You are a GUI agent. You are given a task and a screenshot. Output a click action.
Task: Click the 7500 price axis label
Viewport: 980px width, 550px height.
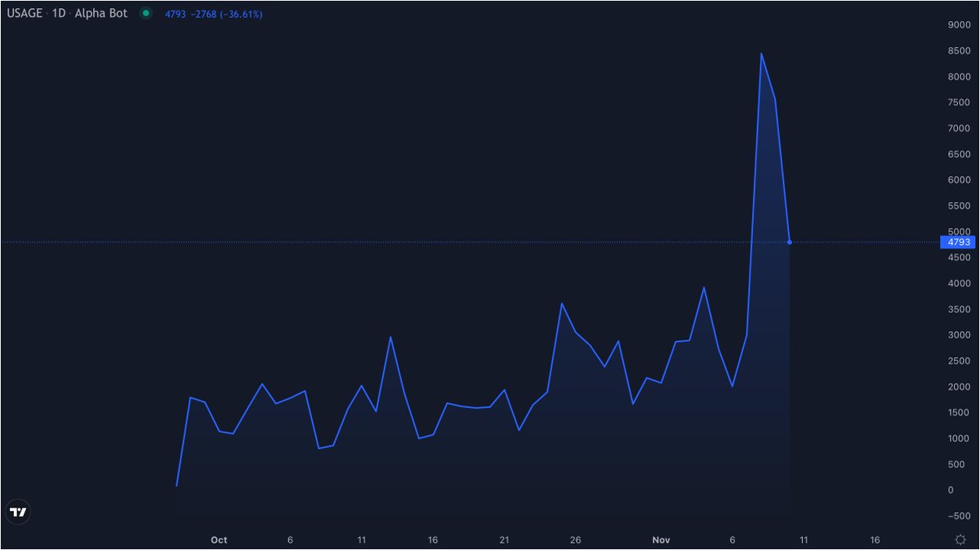(959, 103)
